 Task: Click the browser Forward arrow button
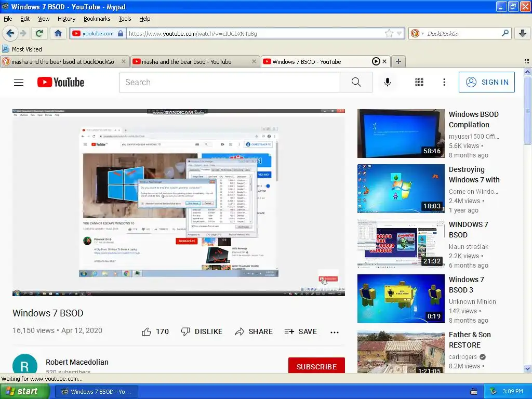click(x=23, y=33)
